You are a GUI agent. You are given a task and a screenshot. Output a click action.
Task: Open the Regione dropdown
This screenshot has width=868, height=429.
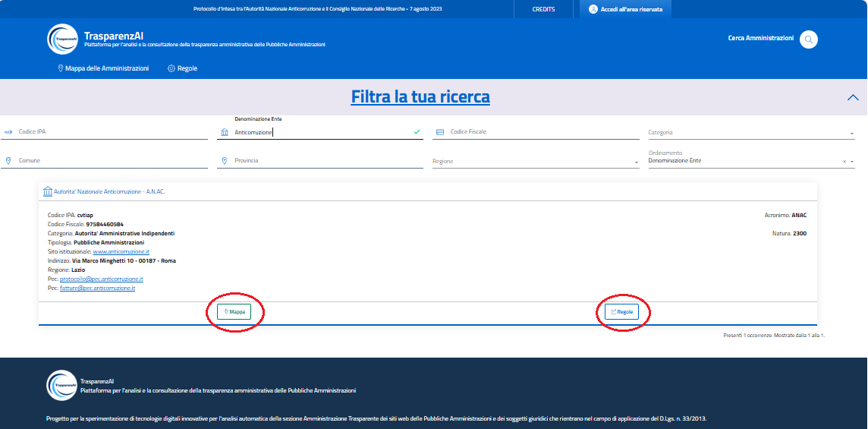point(536,161)
